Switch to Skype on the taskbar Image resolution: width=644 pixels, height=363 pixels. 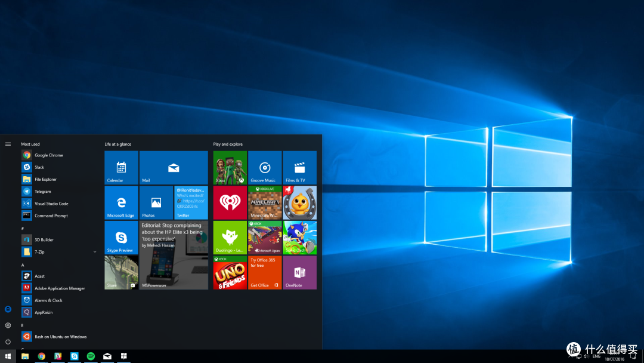(x=75, y=356)
